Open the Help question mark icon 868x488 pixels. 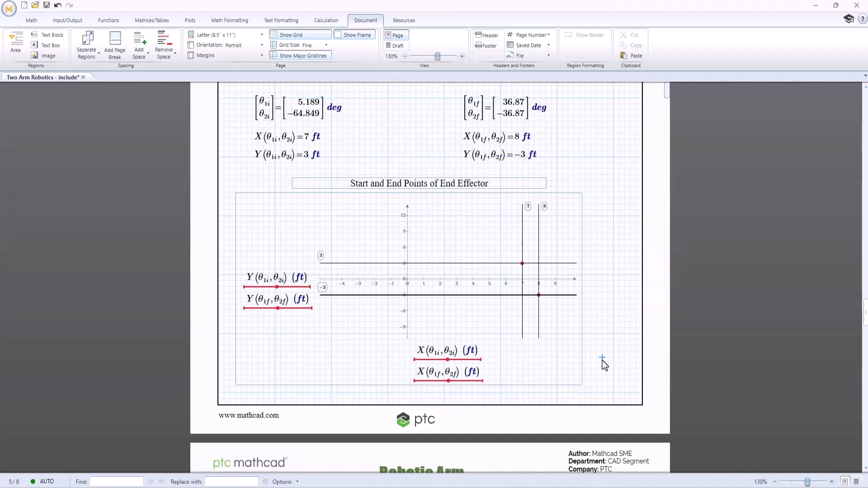[863, 19]
